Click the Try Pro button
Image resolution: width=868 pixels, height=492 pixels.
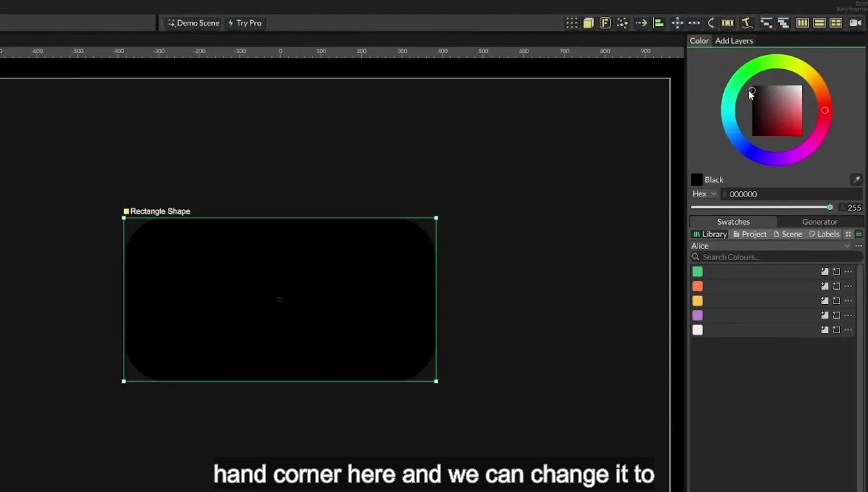pyautogui.click(x=245, y=23)
